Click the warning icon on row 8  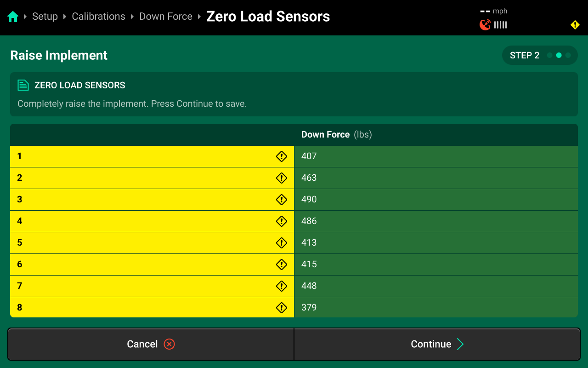tap(281, 308)
